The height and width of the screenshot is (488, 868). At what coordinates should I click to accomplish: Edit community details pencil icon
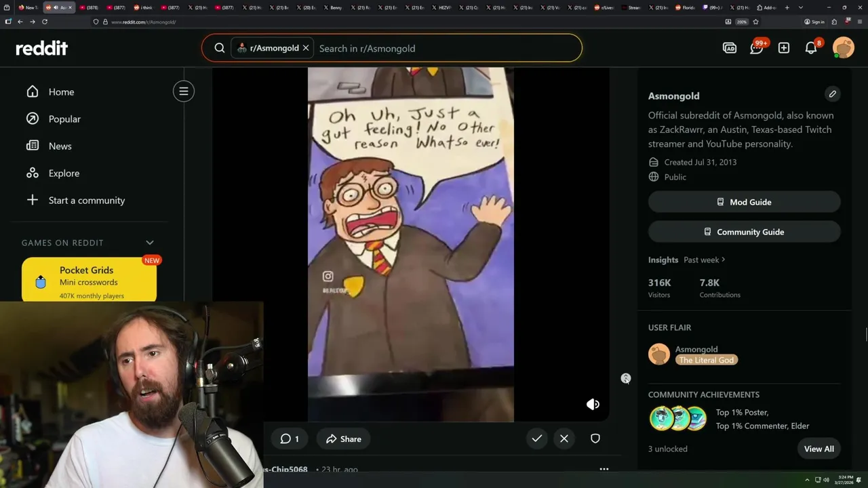click(833, 94)
